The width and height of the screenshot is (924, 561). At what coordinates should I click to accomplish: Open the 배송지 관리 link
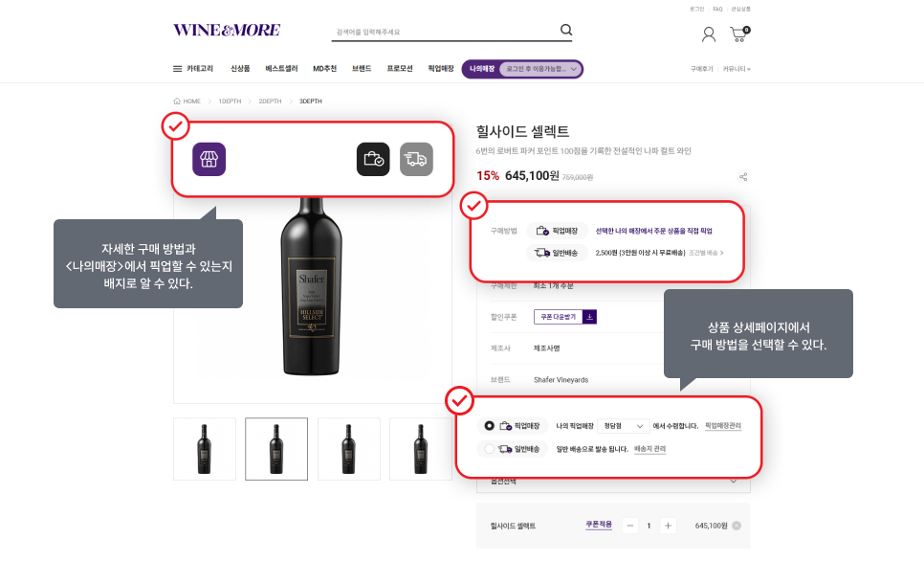tap(650, 449)
